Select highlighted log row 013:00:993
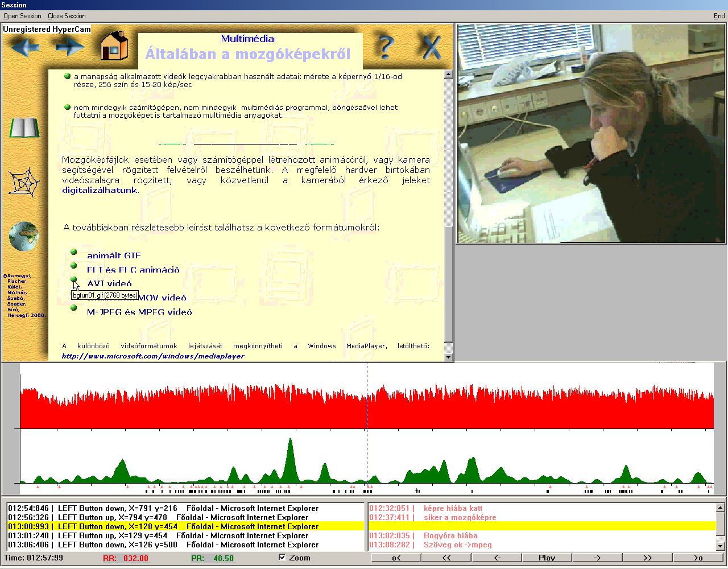This screenshot has width=728, height=569. (x=185, y=526)
